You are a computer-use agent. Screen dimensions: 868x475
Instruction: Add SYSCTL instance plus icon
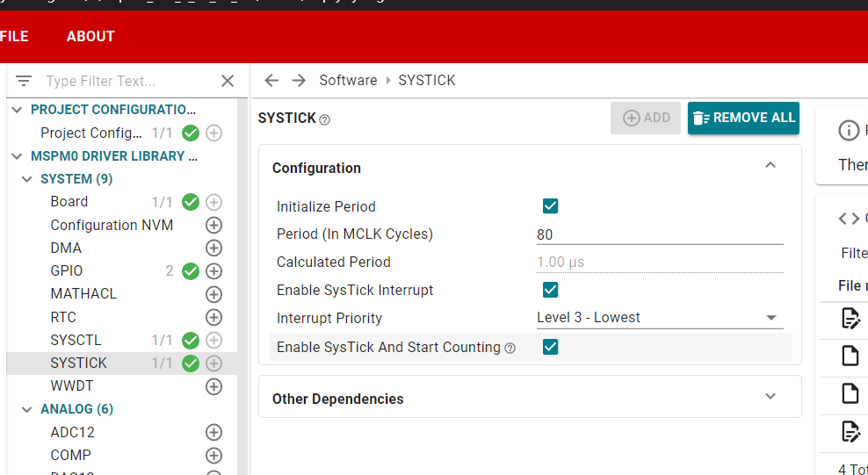pyautogui.click(x=213, y=340)
